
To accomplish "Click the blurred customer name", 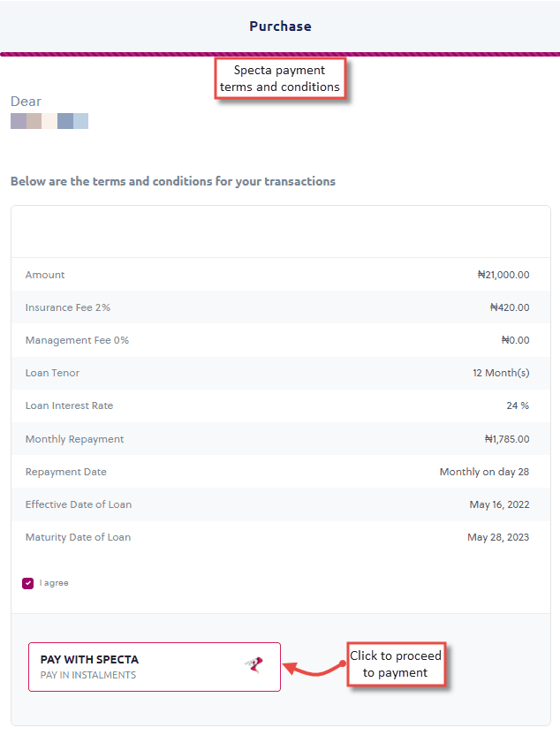I will (49, 121).
